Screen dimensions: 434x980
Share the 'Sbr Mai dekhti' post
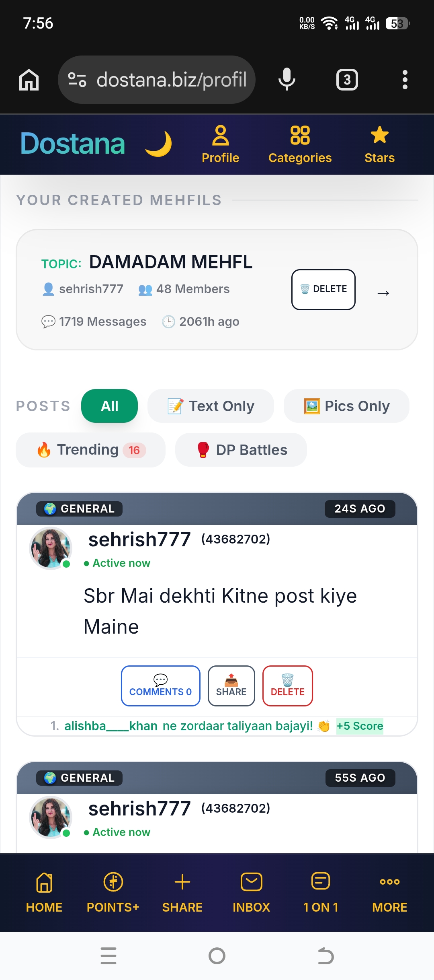point(231,686)
